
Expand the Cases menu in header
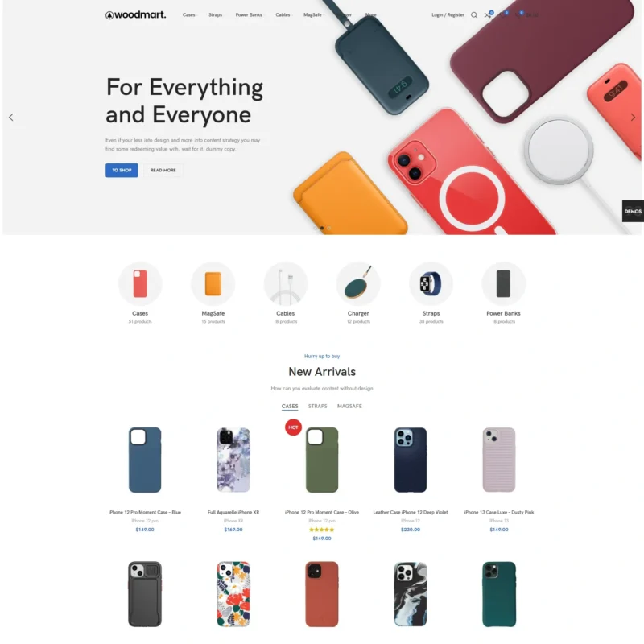click(x=189, y=14)
